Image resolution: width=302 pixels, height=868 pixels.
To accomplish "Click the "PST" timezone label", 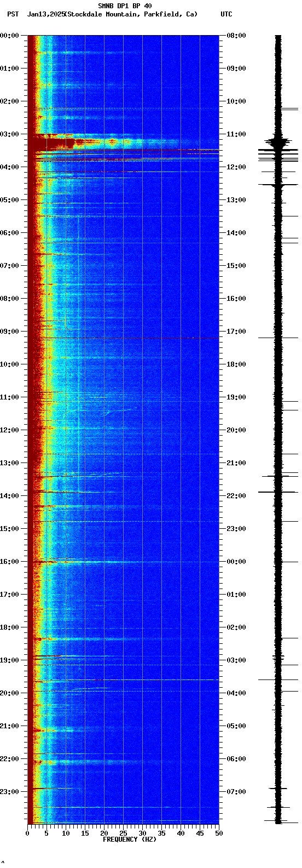I will tap(13, 14).
